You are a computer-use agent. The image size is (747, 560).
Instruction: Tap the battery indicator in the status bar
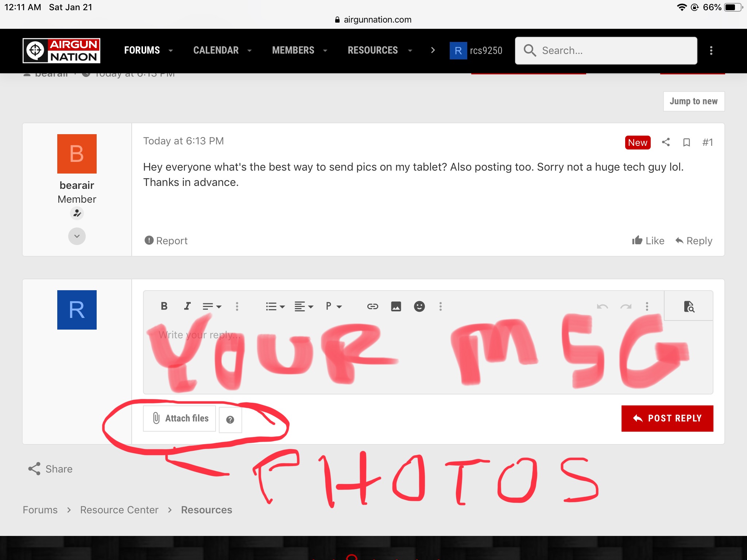734,7
